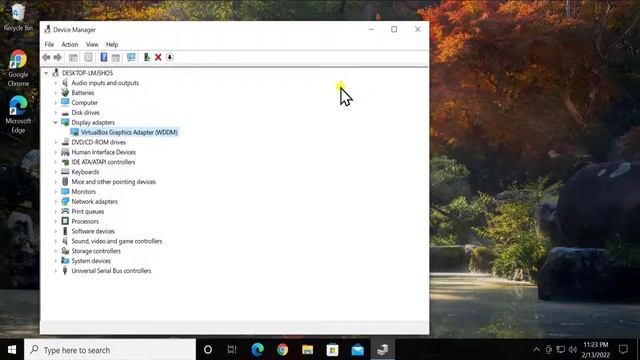
Task: Collapse the Display adapters category
Action: click(x=56, y=122)
